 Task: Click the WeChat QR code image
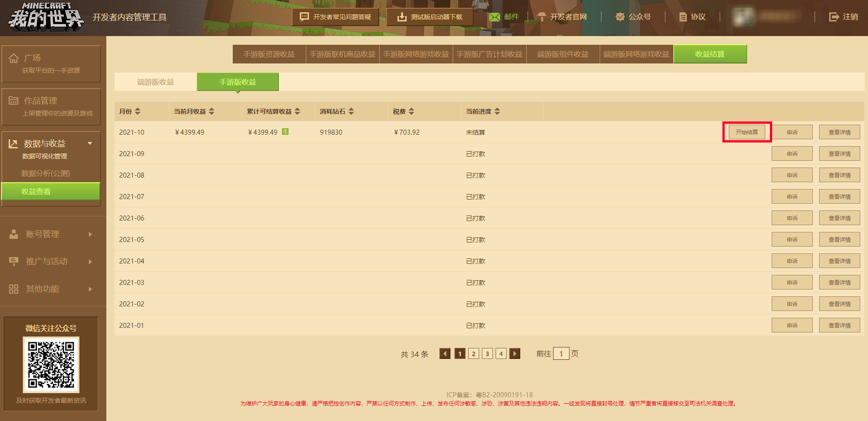point(51,365)
